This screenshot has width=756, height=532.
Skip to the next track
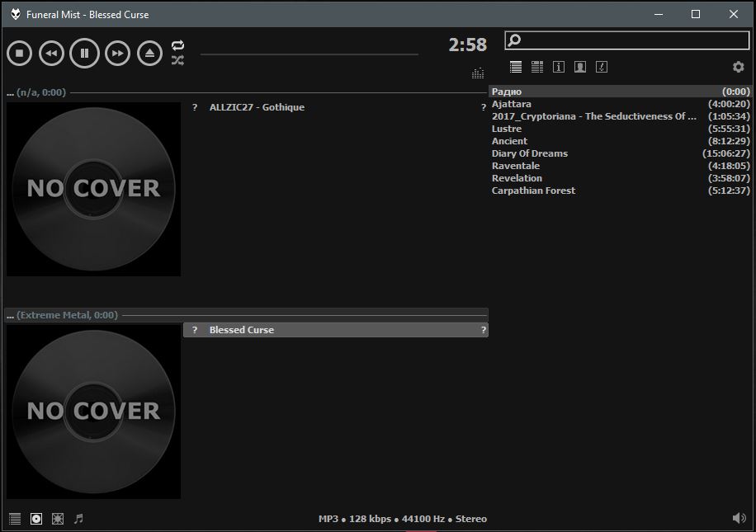tap(118, 54)
